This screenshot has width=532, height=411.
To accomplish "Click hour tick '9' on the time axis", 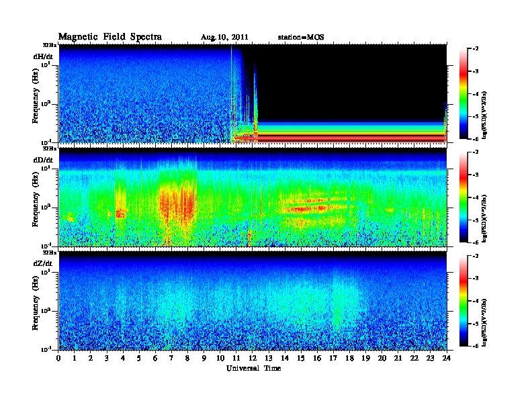I will pyautogui.click(x=204, y=358).
